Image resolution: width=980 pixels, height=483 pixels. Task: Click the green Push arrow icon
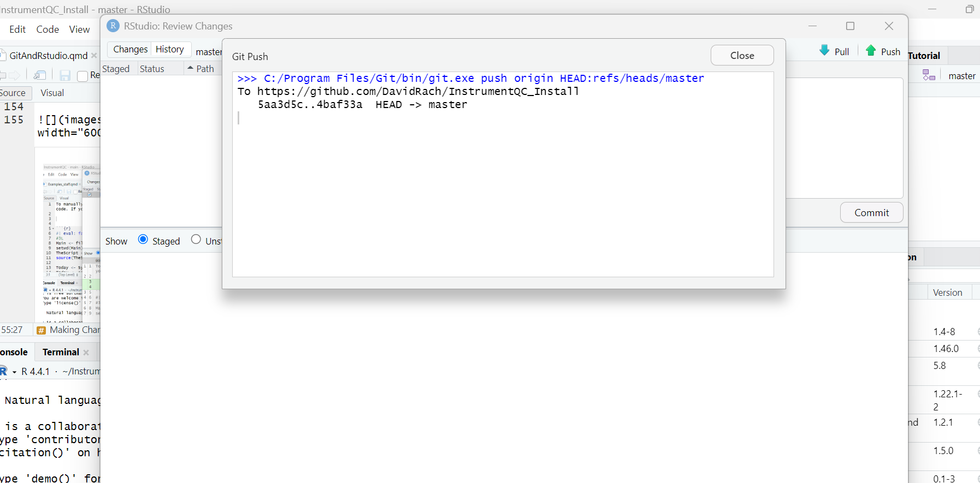pyautogui.click(x=871, y=51)
